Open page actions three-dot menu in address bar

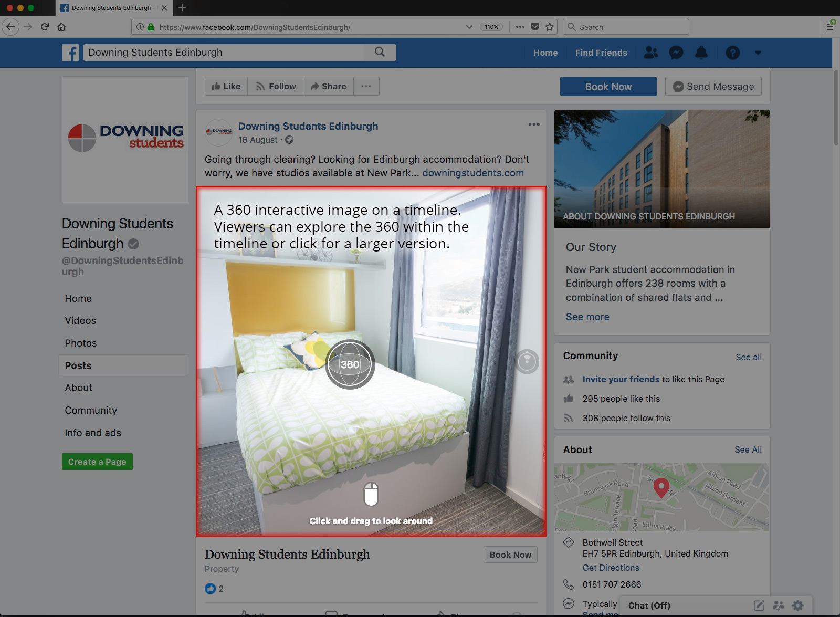(x=520, y=27)
